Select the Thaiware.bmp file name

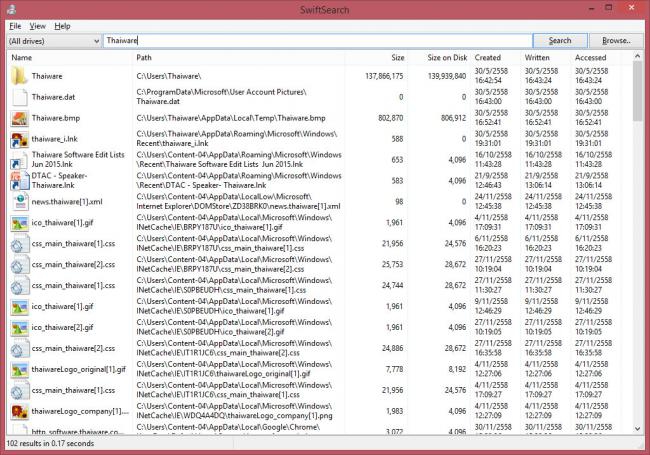(56, 118)
